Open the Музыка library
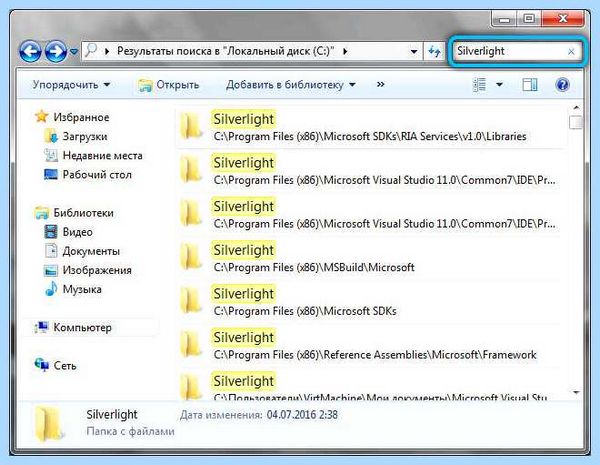600x465 pixels. click(x=82, y=289)
